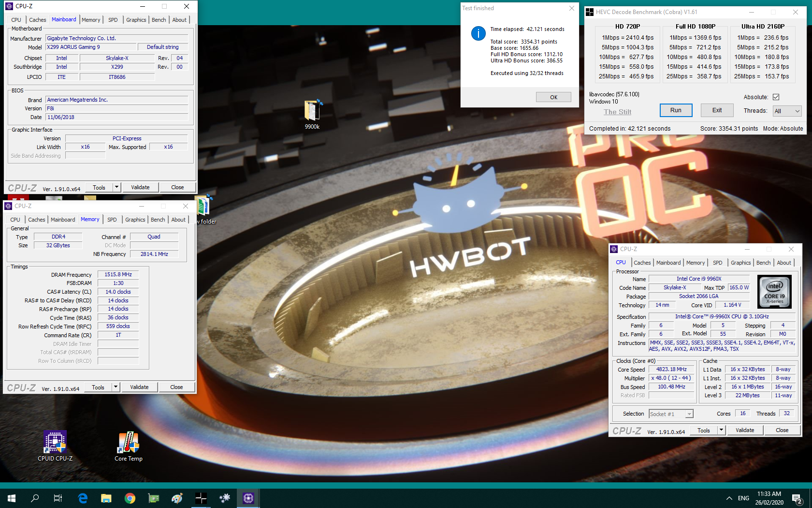
Task: Launch Core Temp desktop shortcut
Action: (129, 446)
